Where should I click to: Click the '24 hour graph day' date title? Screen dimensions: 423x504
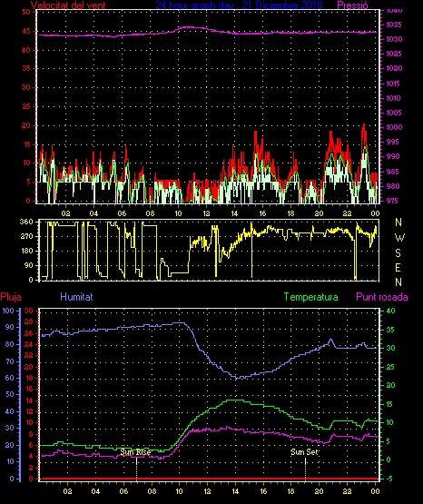click(239, 5)
